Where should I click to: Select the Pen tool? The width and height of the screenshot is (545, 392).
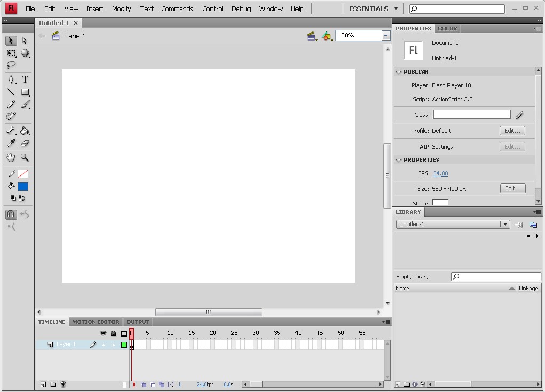[x=11, y=79]
